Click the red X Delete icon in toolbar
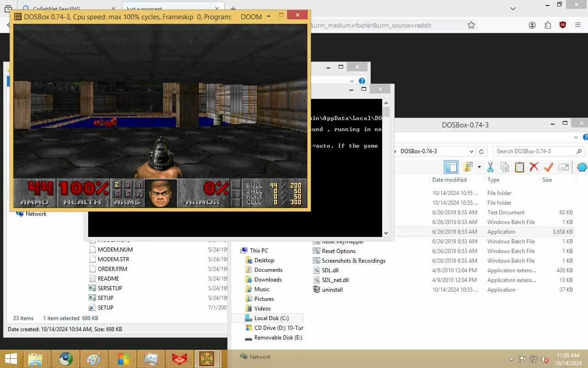 (534, 167)
